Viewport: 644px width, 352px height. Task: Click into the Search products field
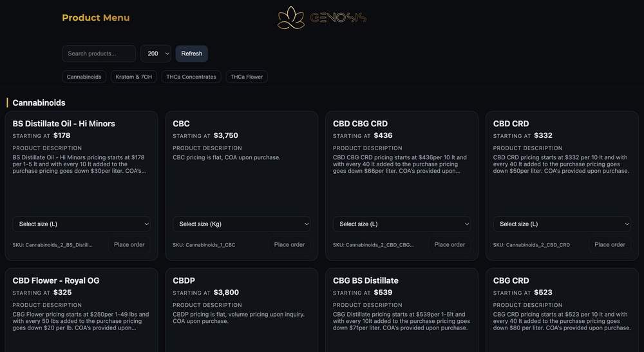[x=99, y=54]
